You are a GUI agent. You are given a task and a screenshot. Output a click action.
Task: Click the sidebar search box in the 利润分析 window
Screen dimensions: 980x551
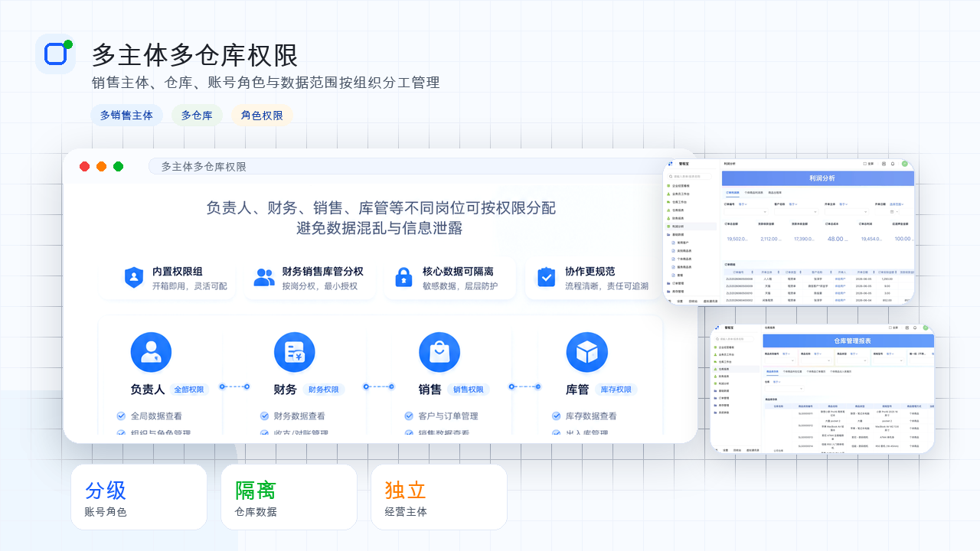click(x=690, y=177)
